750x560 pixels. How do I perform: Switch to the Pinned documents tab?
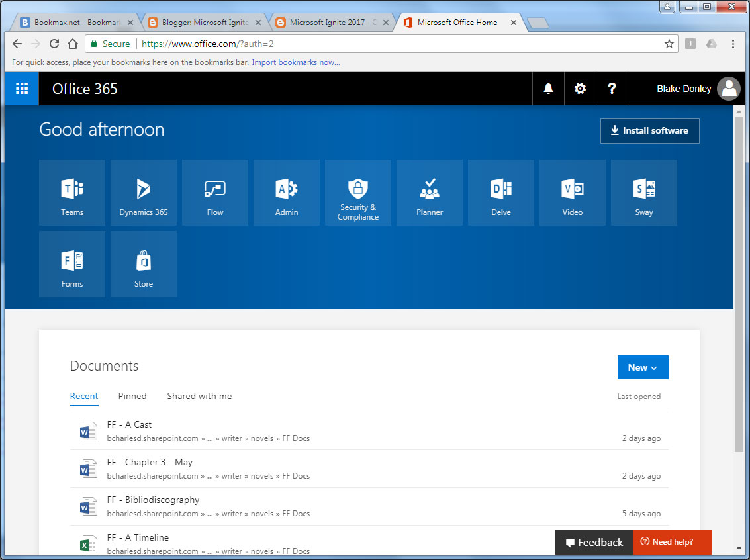click(132, 396)
